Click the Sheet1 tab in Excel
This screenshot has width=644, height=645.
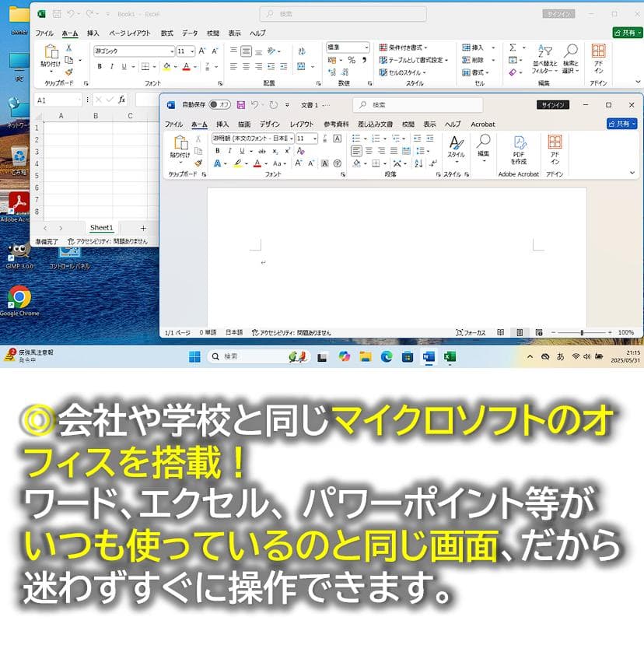click(x=102, y=228)
